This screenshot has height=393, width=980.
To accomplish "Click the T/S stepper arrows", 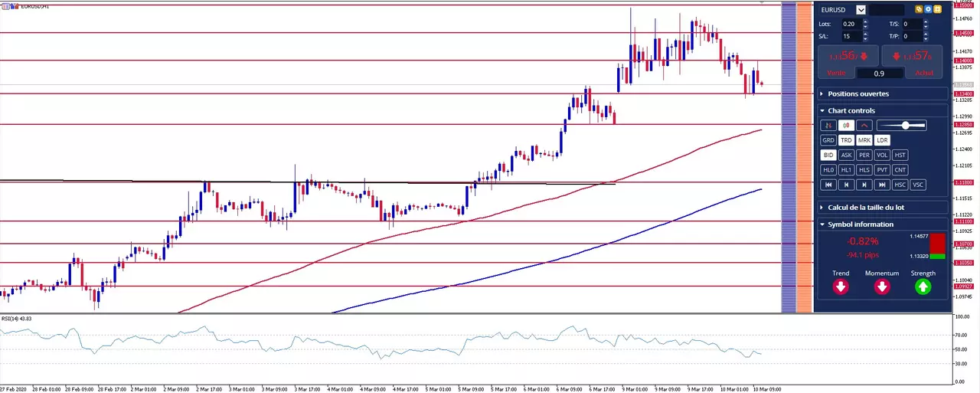I will (x=926, y=24).
